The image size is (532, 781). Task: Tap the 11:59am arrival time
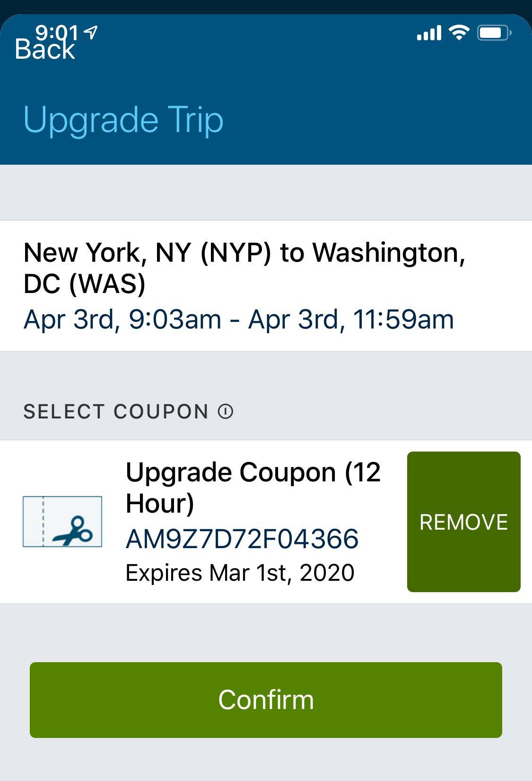point(403,319)
